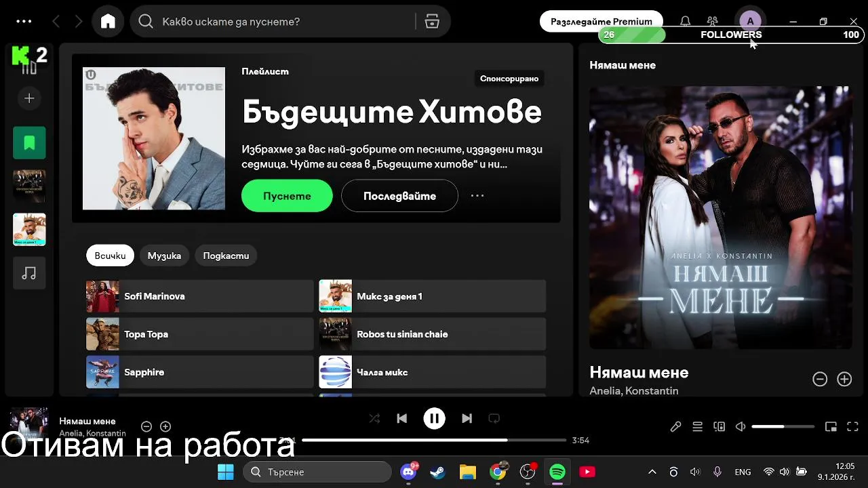Open Микс за деня sidebar thumbnail
Viewport: 868px width, 488px height.
point(29,230)
